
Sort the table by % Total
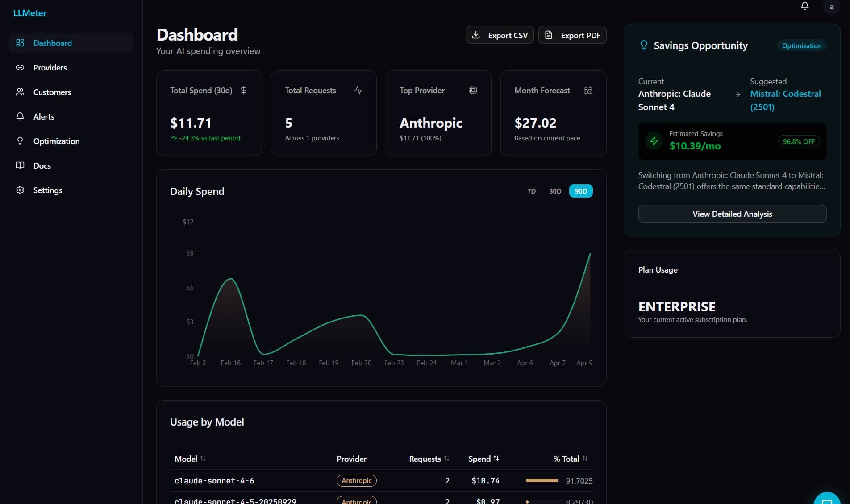[569, 459]
